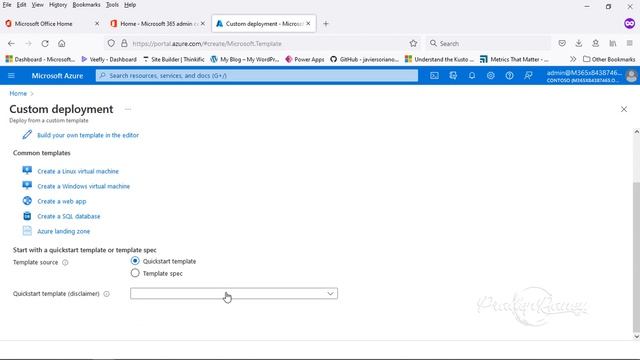Close the Custom deployment browser tab
Image resolution: width=640 pixels, height=360 pixels.
(x=308, y=24)
